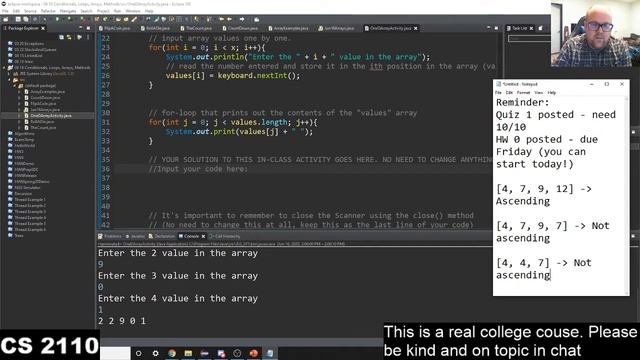
Task: Click the Chrome icon in the taskbar
Action: point(172,353)
